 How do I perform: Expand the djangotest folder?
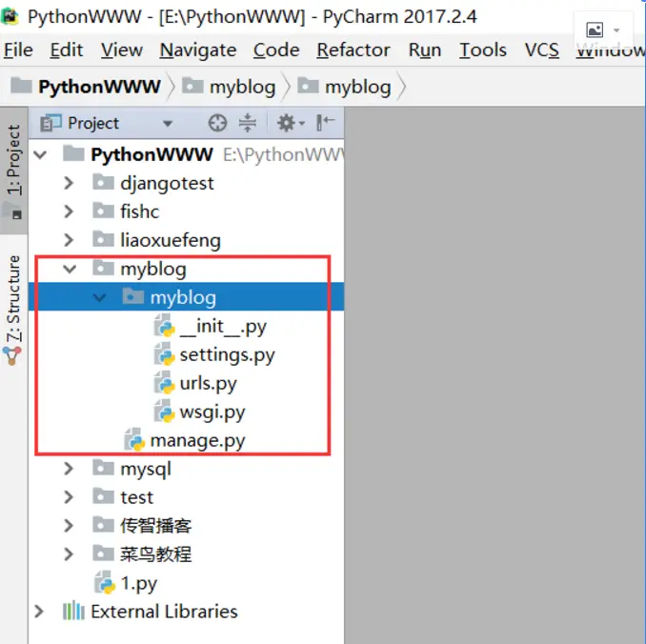(x=69, y=183)
